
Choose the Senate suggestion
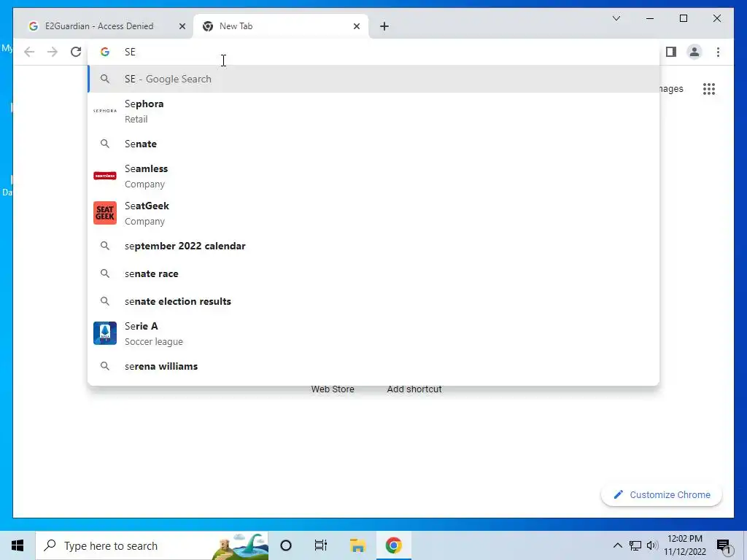click(373, 144)
